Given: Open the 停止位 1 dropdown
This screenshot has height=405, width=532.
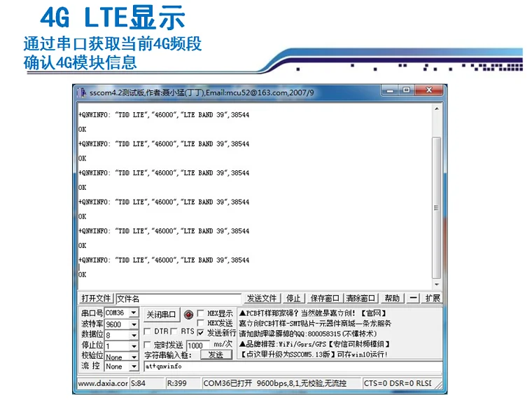Looking at the screenshot, I should click(134, 346).
